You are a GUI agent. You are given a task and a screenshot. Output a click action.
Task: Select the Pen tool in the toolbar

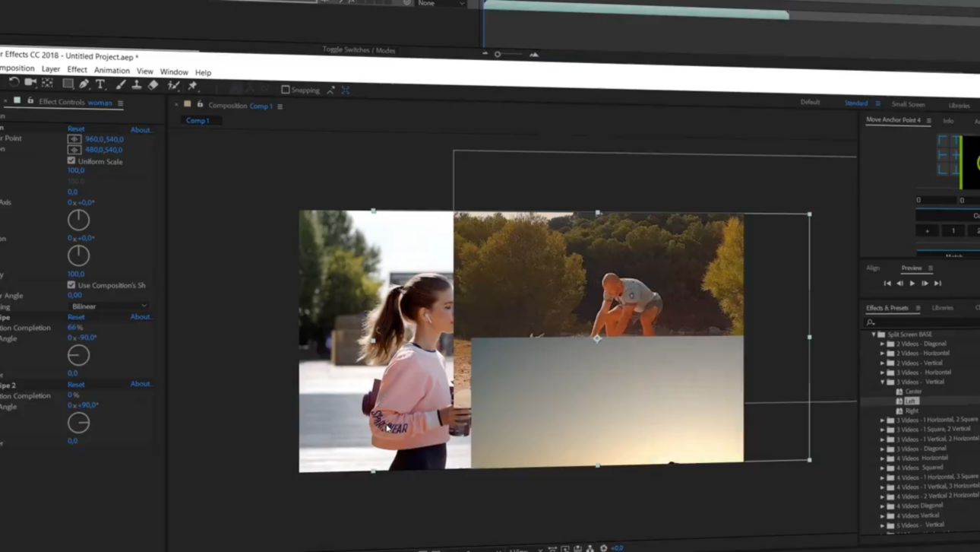(84, 84)
